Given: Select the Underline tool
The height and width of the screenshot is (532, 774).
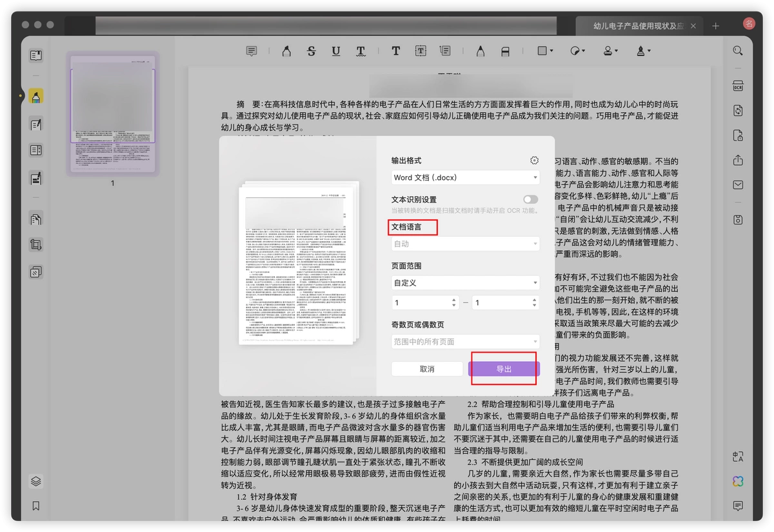Looking at the screenshot, I should click(x=336, y=51).
